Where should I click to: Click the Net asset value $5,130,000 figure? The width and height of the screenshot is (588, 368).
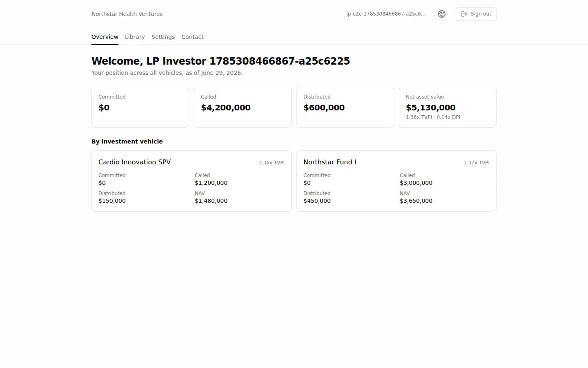(430, 108)
